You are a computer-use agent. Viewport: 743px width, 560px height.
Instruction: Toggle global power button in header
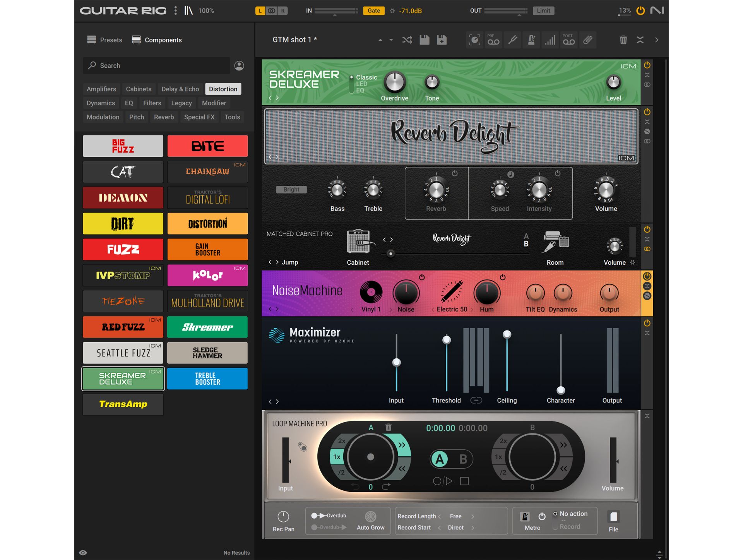640,10
